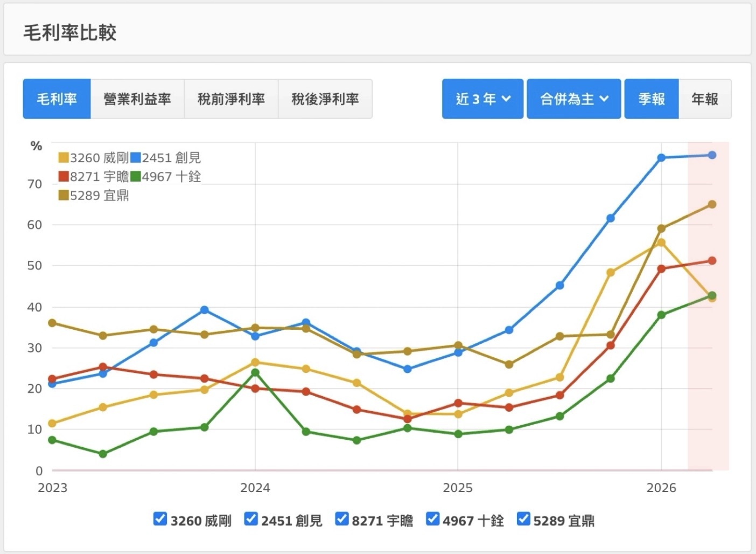Click the "30" y-axis value
The image size is (756, 554).
tap(34, 348)
